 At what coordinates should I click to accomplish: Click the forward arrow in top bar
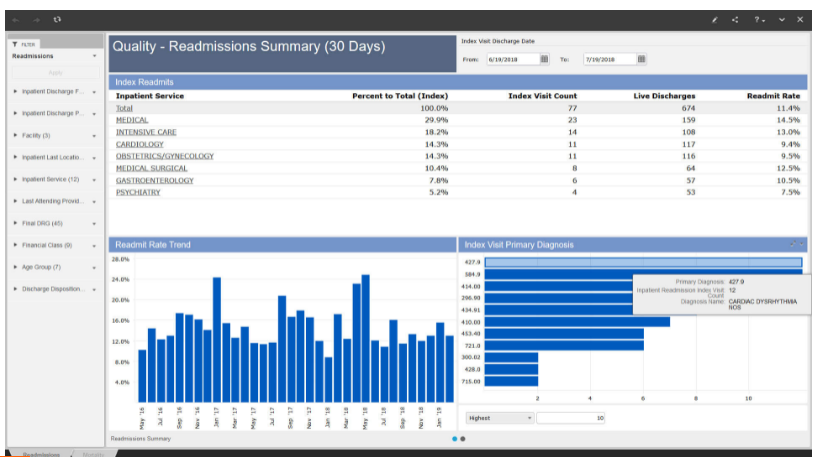[37, 19]
